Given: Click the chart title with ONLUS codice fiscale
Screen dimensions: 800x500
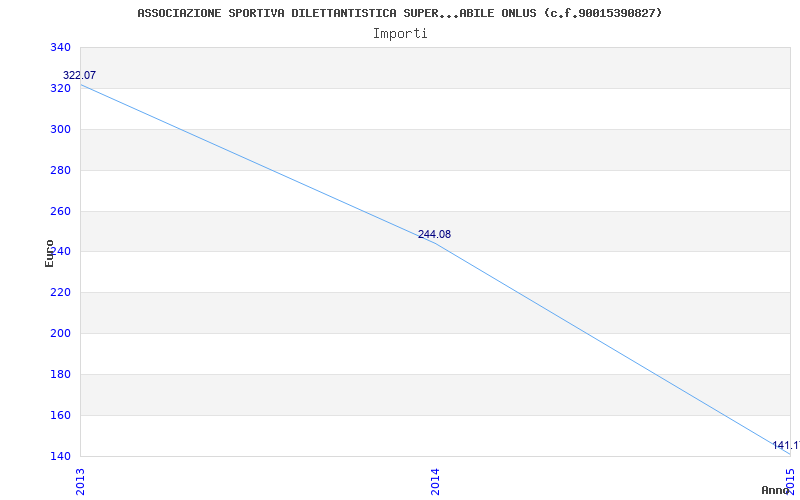Looking at the screenshot, I should [x=399, y=13].
